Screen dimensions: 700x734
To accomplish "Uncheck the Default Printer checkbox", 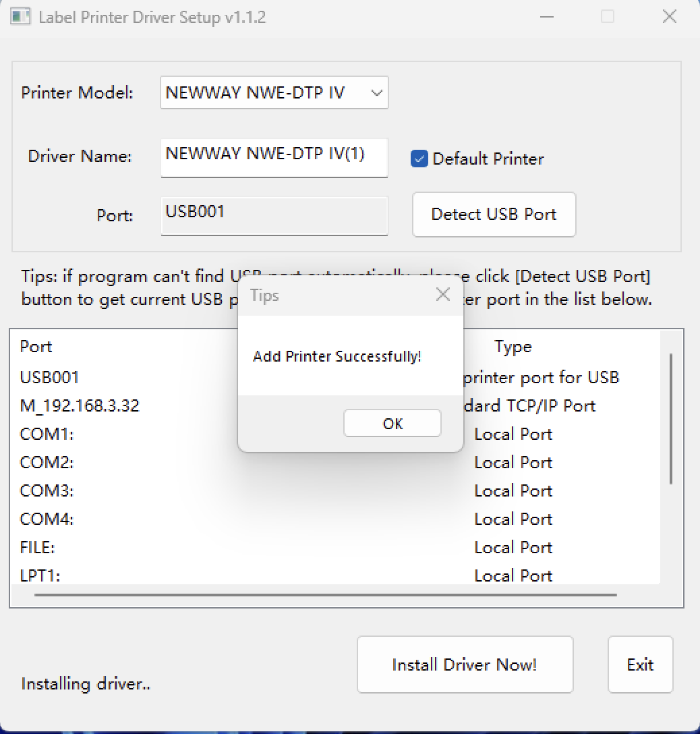I will point(419,159).
